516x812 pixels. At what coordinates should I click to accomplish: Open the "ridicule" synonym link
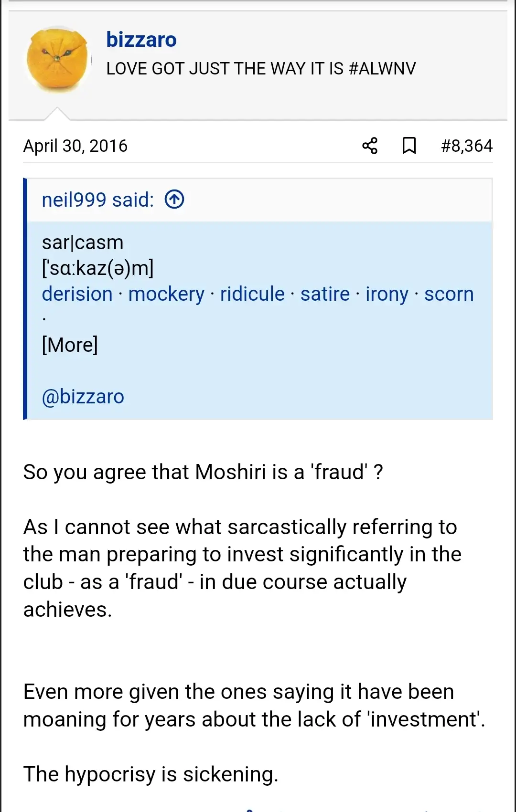click(252, 294)
